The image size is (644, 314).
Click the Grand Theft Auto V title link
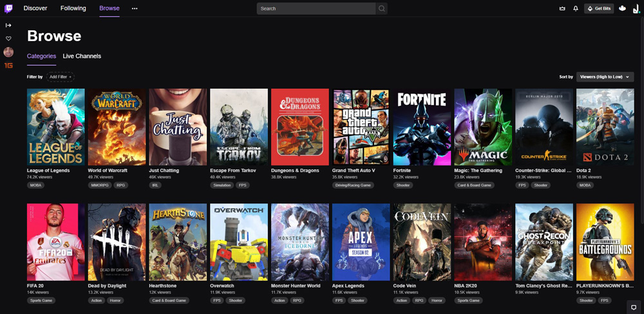(x=354, y=171)
